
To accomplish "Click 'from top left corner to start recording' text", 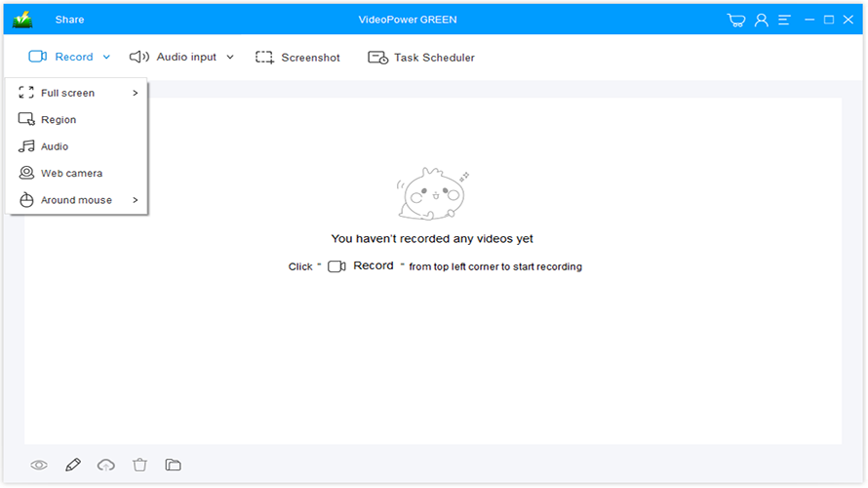I will point(495,267).
